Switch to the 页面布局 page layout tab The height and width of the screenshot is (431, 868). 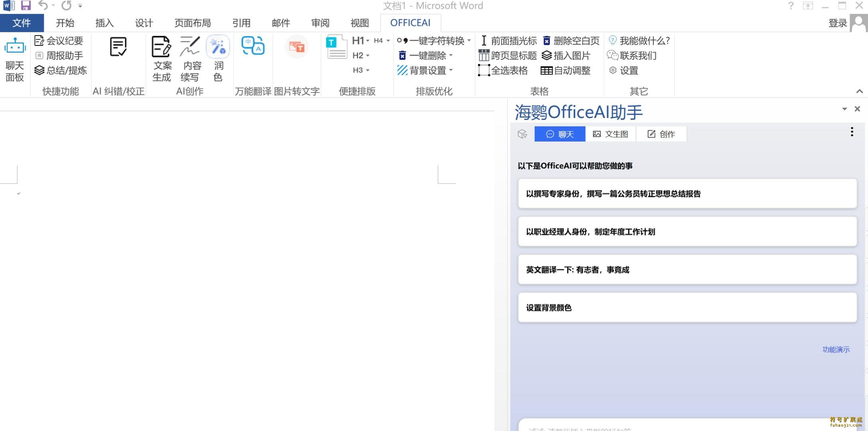coord(193,23)
